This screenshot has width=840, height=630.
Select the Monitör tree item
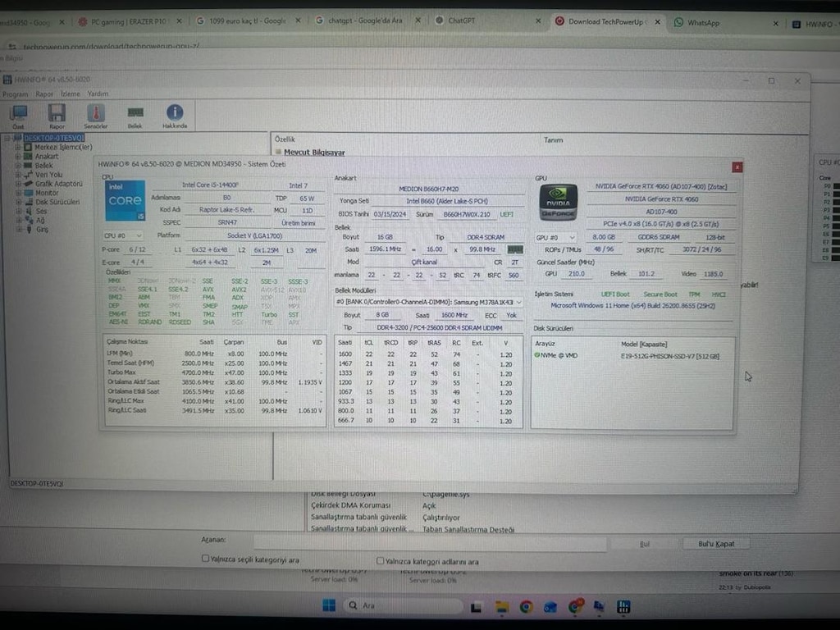click(47, 193)
